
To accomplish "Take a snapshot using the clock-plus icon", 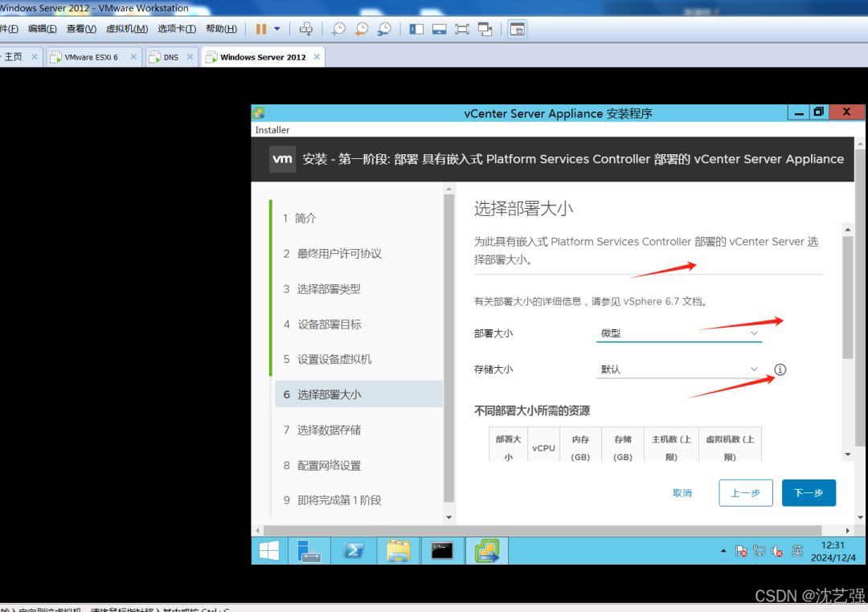I will [x=338, y=29].
